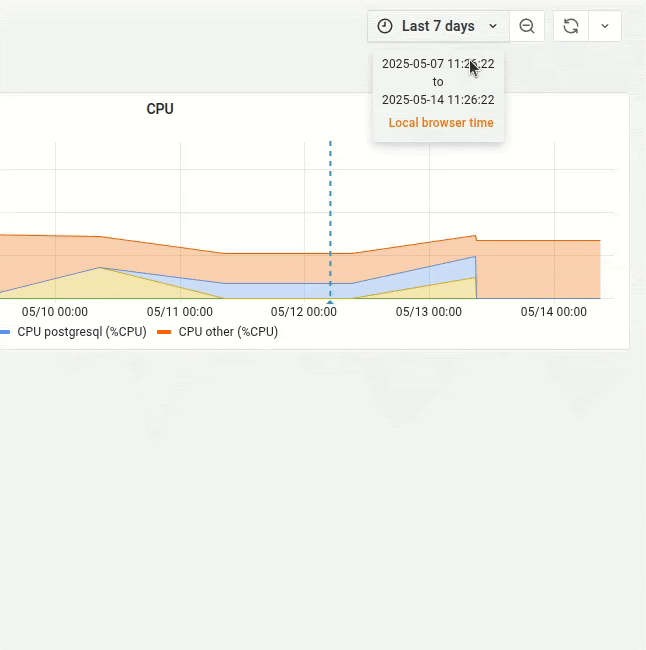Click the 2025-05-14 end time in tooltip
This screenshot has width=646, height=650.
[x=438, y=100]
